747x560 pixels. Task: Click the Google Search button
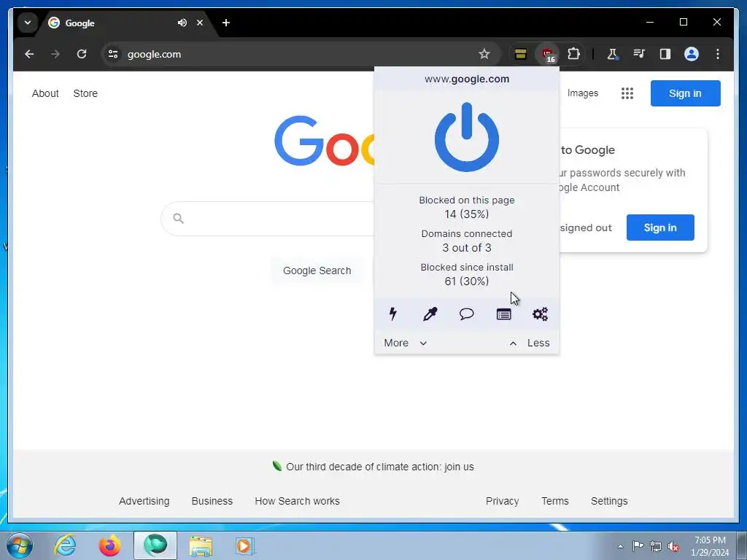tap(317, 271)
